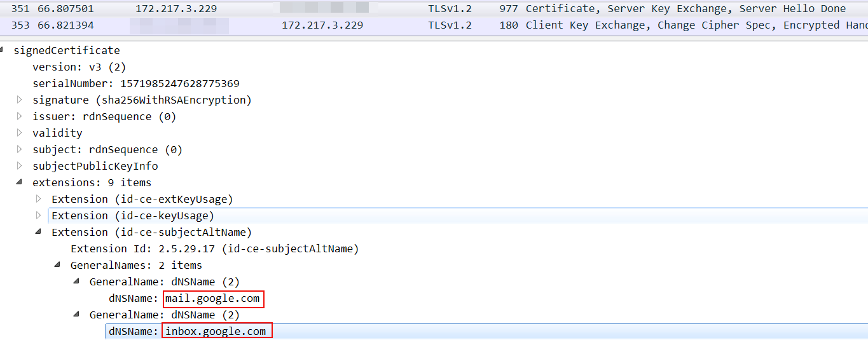Collapse the signedCertificate tree node arrow
Viewport: 868px width, 340px height.
coord(3,50)
